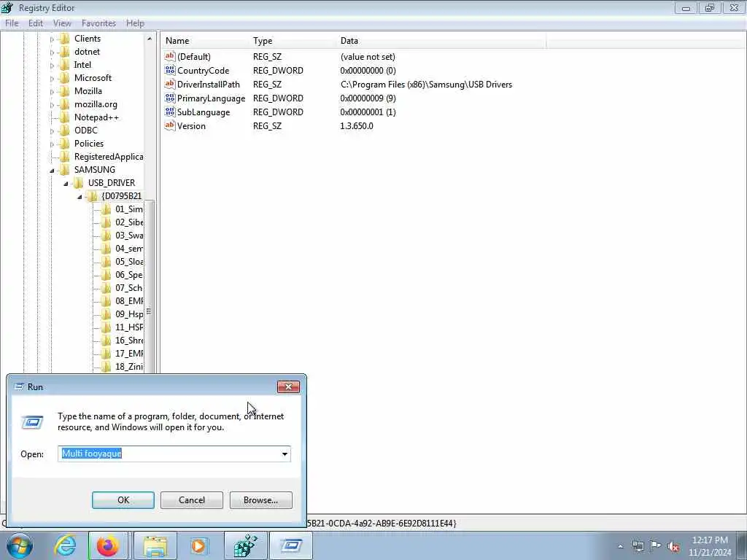Open Firefox from the taskbar

[108, 545]
